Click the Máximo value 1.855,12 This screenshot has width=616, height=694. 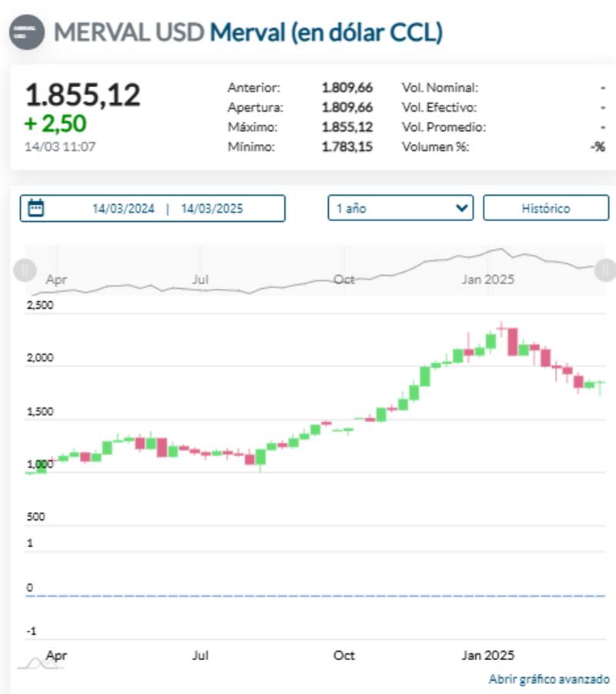pos(346,127)
